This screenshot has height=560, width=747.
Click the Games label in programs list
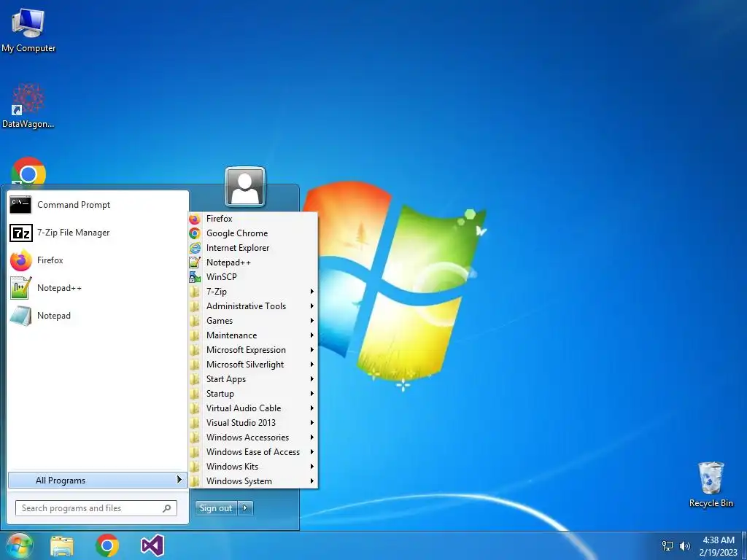[x=220, y=321]
